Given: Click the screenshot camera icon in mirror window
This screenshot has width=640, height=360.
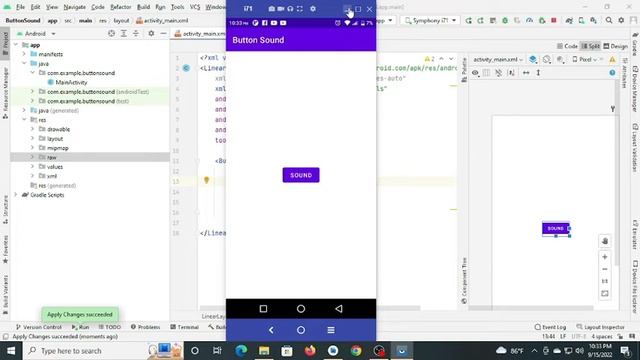Looking at the screenshot, I should point(272,9).
